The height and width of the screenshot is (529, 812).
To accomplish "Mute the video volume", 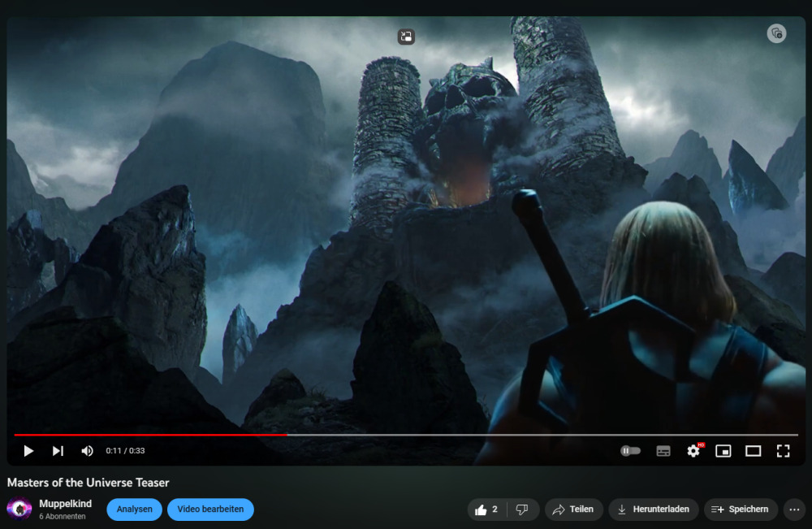I will tap(88, 451).
